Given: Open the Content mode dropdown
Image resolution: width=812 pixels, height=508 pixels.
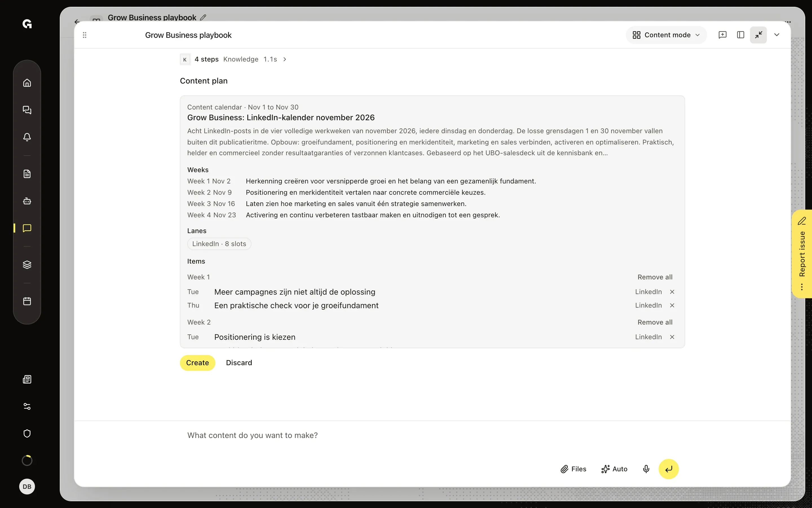Looking at the screenshot, I should pyautogui.click(x=666, y=35).
